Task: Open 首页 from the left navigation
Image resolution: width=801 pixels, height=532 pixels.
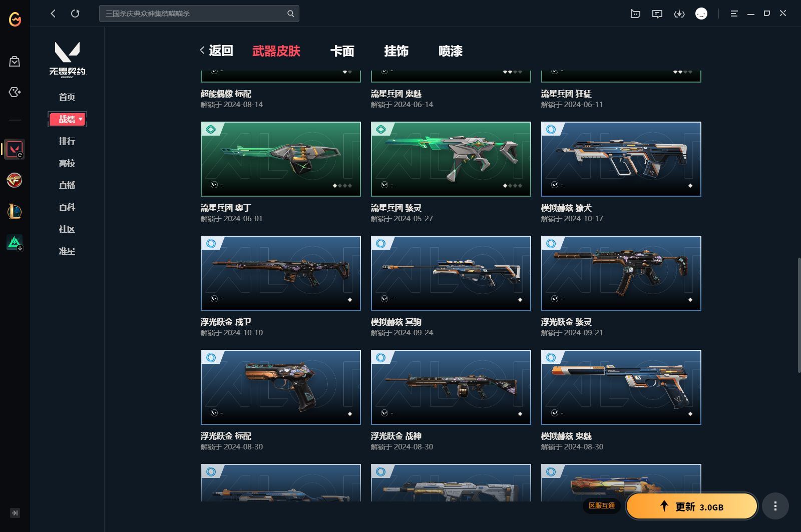Action: click(x=67, y=97)
